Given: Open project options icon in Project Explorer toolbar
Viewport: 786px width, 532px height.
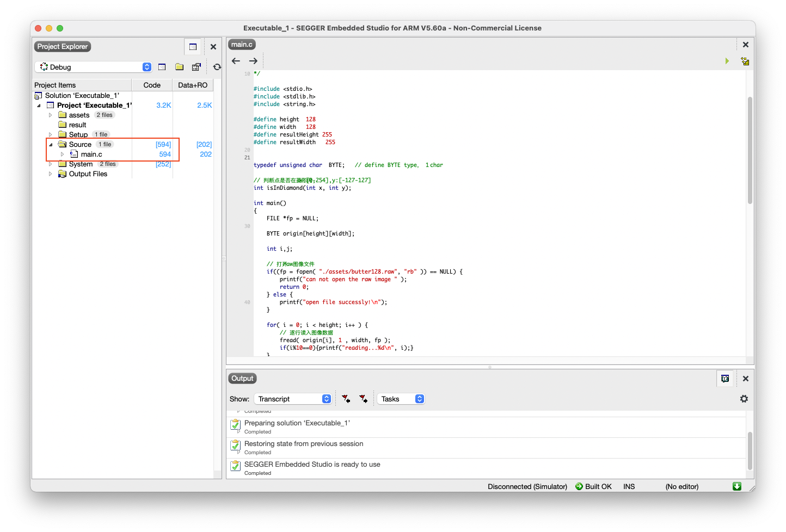Looking at the screenshot, I should coord(196,67).
